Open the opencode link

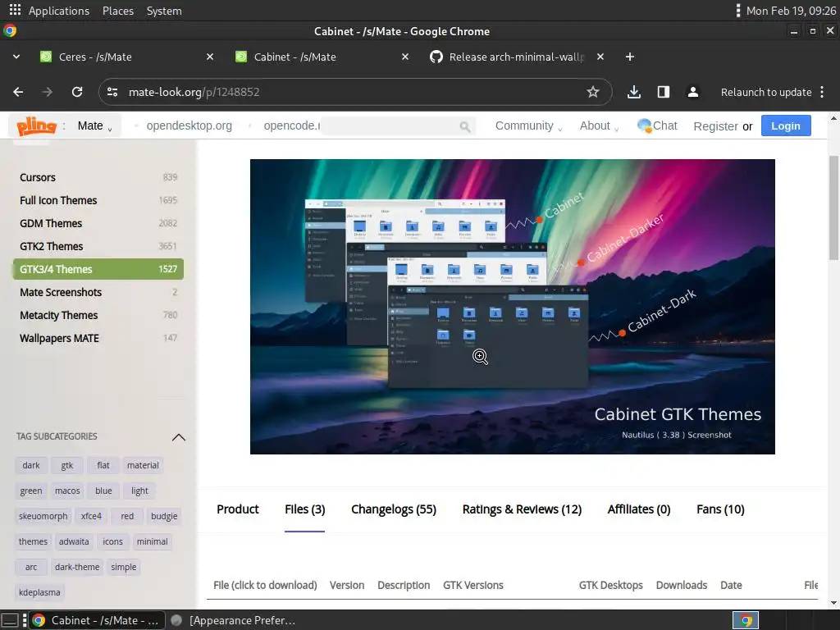tap(291, 126)
